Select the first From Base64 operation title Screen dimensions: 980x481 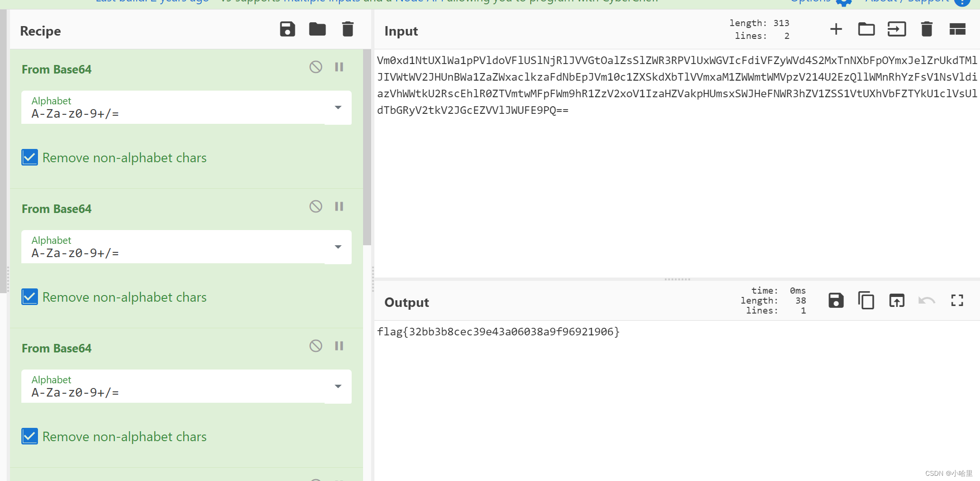point(56,70)
